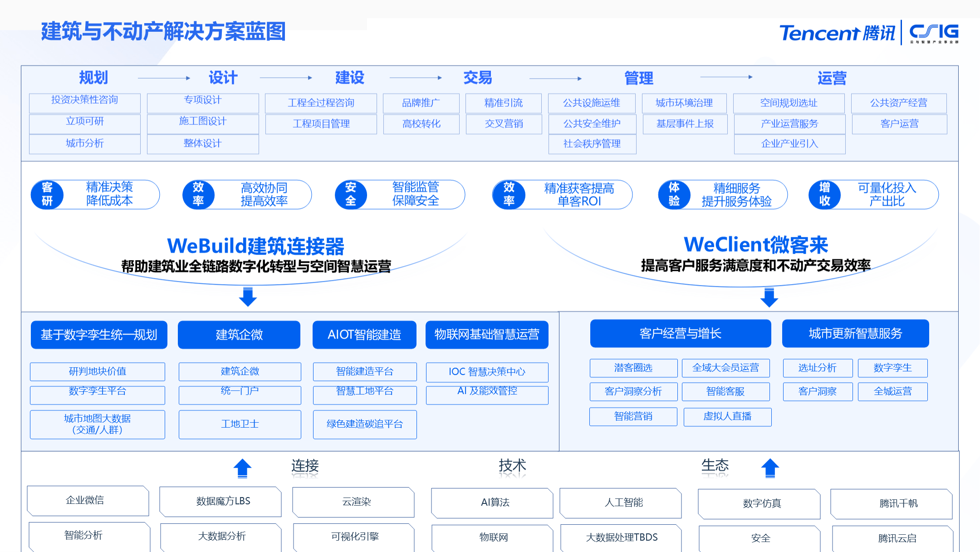980x552 pixels.
Task: Click the 客户经营与增长 button
Action: [681, 334]
